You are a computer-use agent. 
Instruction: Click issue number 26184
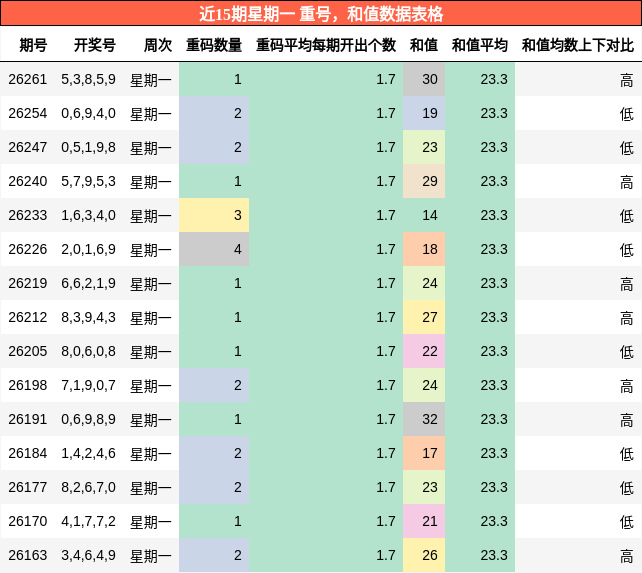coord(28,453)
